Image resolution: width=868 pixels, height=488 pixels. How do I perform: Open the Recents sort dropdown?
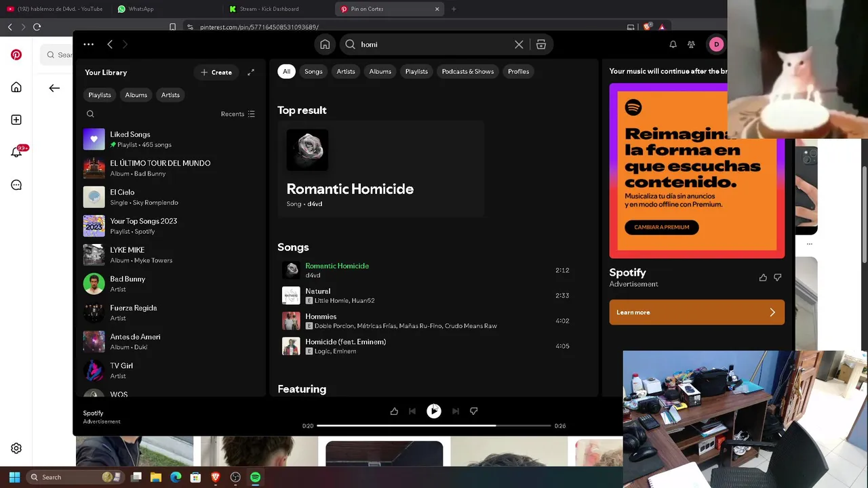coord(238,114)
